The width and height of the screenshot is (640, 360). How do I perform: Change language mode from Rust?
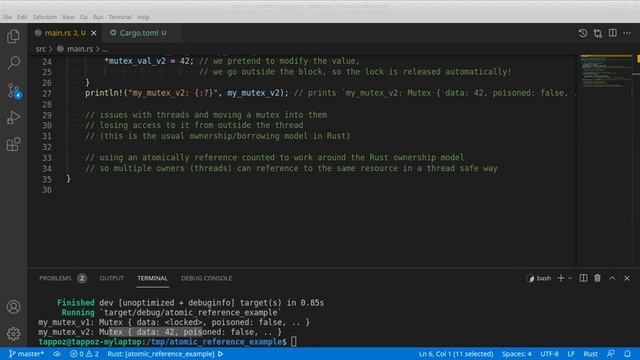(590, 354)
